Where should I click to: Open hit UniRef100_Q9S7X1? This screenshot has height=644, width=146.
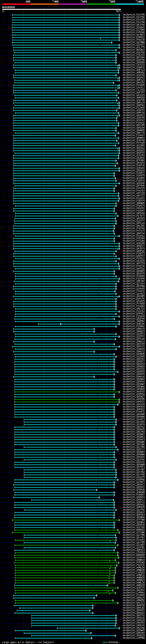pos(133,615)
